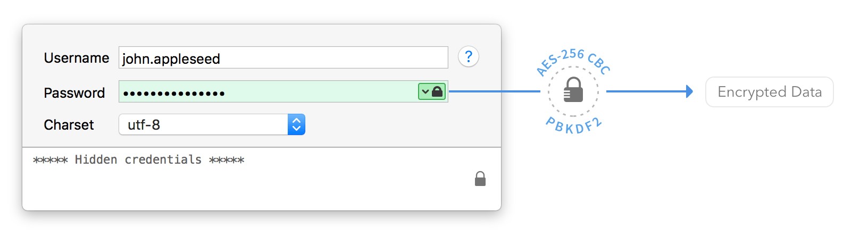Click the blue up-down arrows on Charset
The image size is (868, 237).
[x=296, y=124]
